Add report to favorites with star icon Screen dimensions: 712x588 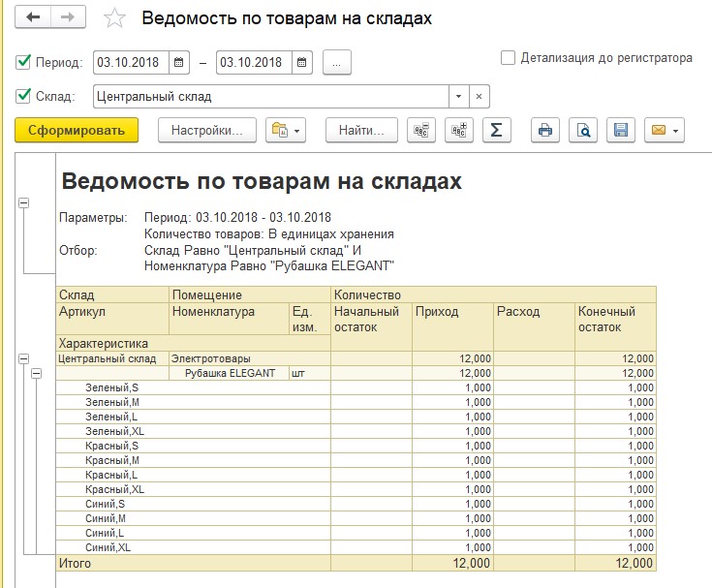pyautogui.click(x=114, y=18)
